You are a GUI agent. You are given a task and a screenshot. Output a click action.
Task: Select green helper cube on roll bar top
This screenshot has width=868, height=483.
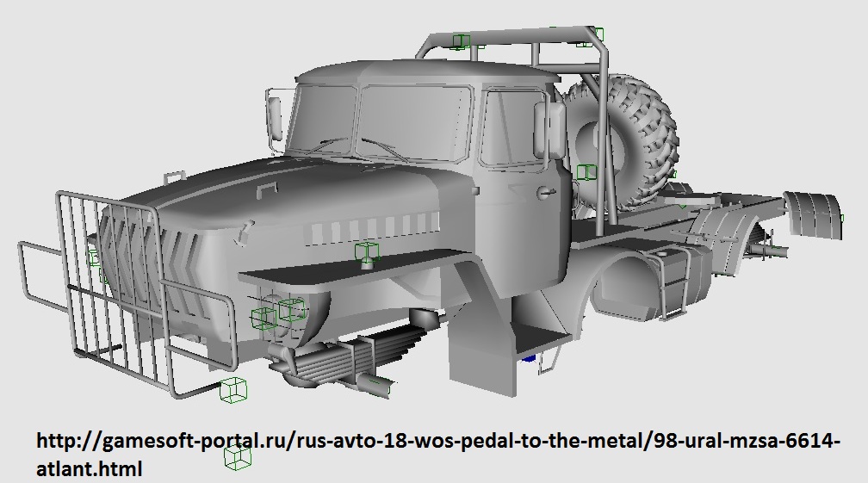click(461, 42)
